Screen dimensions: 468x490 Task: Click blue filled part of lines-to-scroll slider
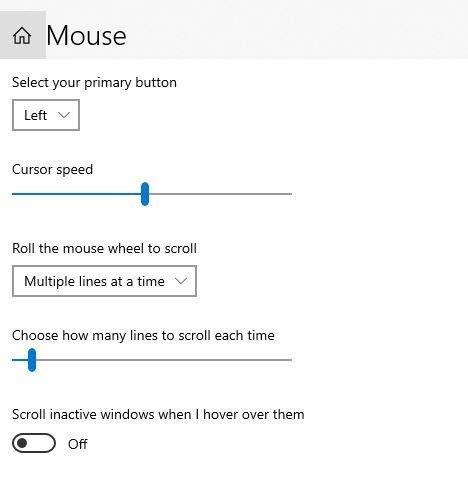click(20, 360)
